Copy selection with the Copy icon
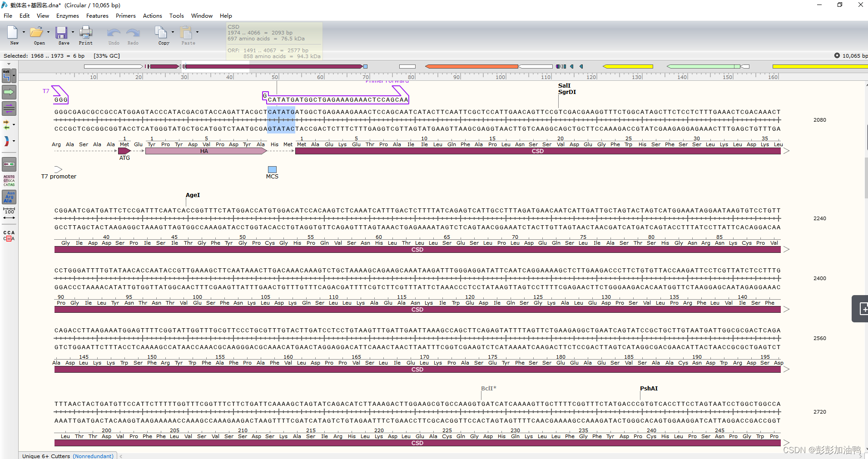This screenshot has height=459, width=868. 161,32
